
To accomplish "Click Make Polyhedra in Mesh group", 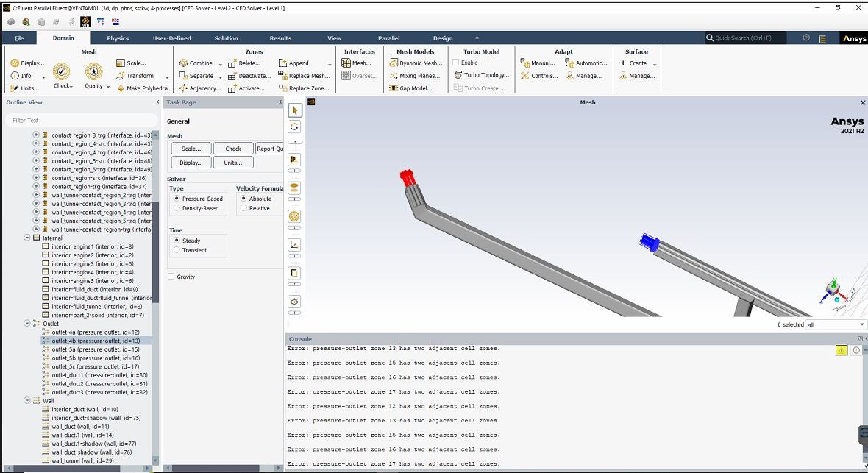I will [x=142, y=88].
